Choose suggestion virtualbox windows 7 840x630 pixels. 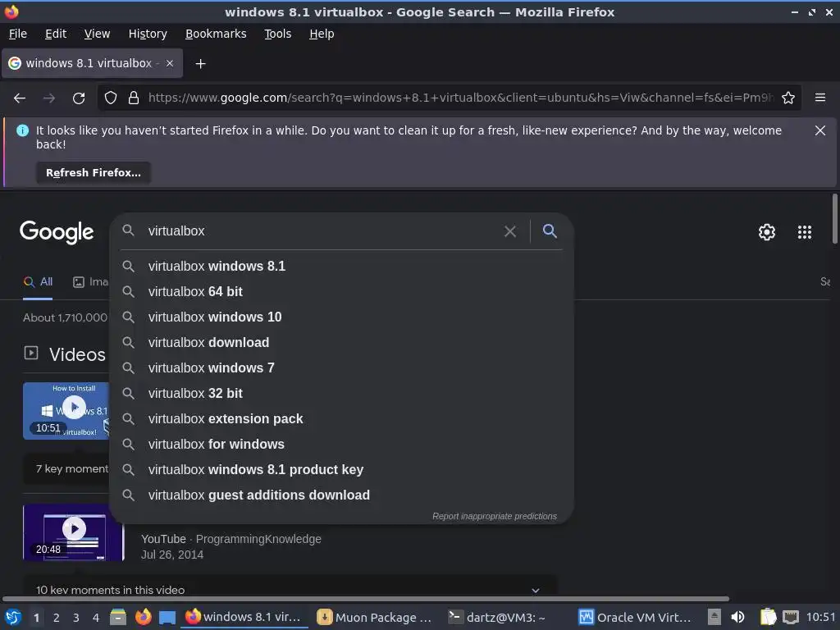(x=341, y=368)
